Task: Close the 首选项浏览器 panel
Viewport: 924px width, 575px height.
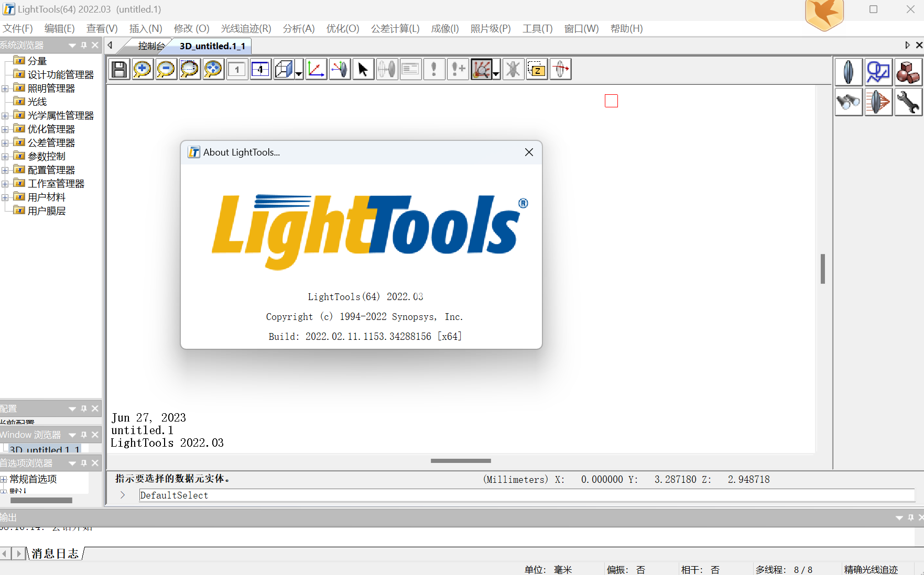Action: coord(95,463)
